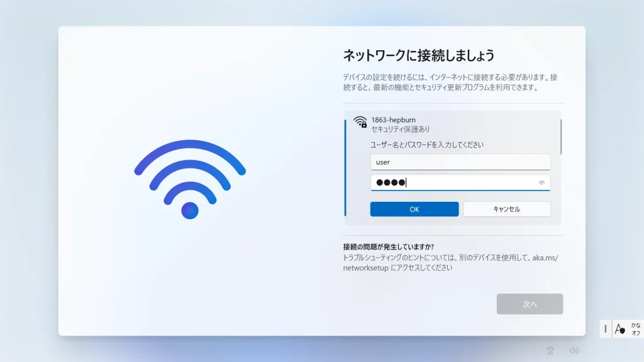Reveal password with the eye icon
The height and width of the screenshot is (362, 644).
(x=541, y=183)
